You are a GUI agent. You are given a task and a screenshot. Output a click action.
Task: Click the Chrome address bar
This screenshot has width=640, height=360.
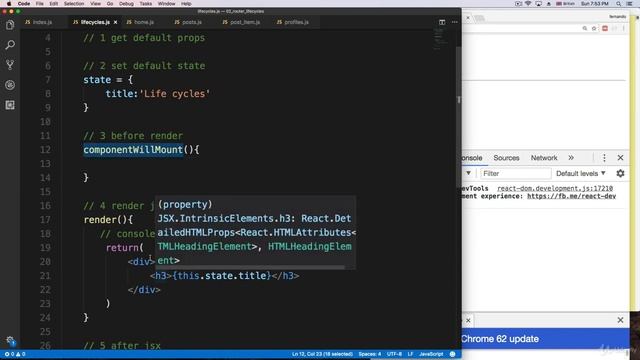click(520, 28)
